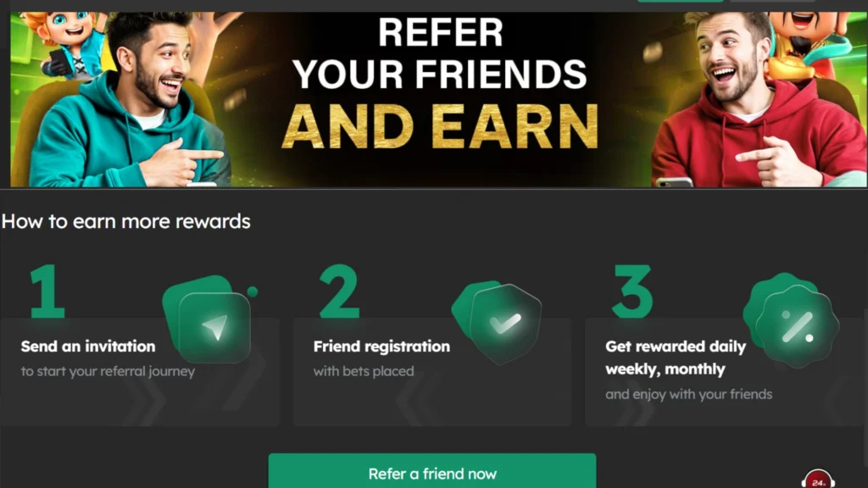The width and height of the screenshot is (868, 488).
Task: Click the percent badge reward icon
Action: pyautogui.click(x=791, y=320)
